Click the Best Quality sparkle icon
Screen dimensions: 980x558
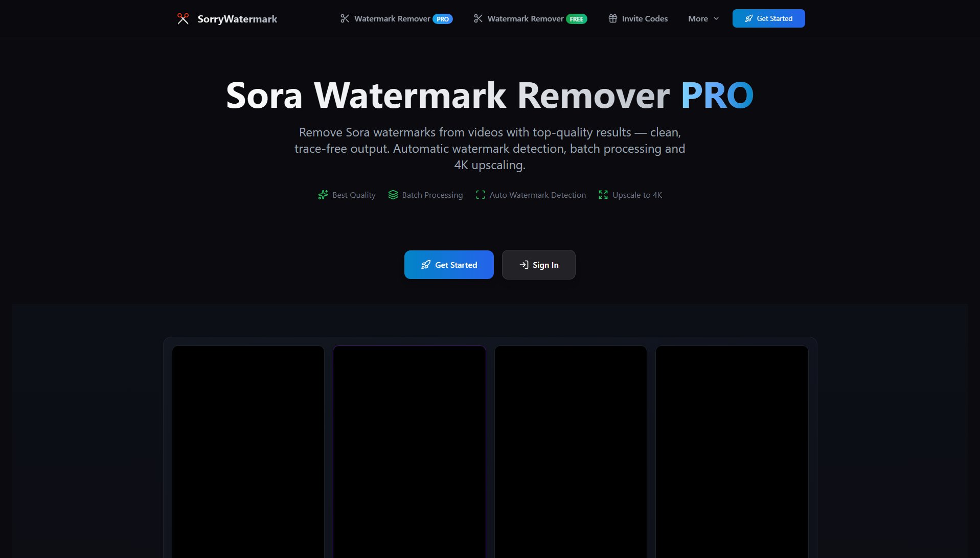tap(323, 195)
